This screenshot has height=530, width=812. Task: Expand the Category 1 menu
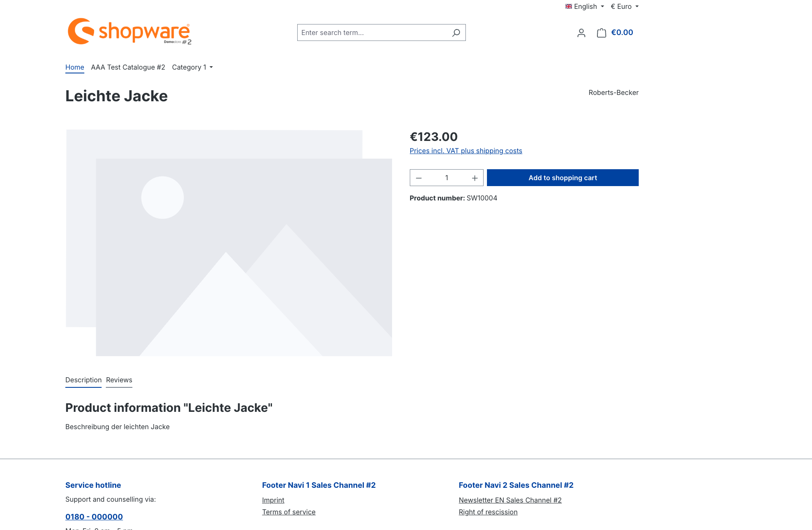point(192,67)
